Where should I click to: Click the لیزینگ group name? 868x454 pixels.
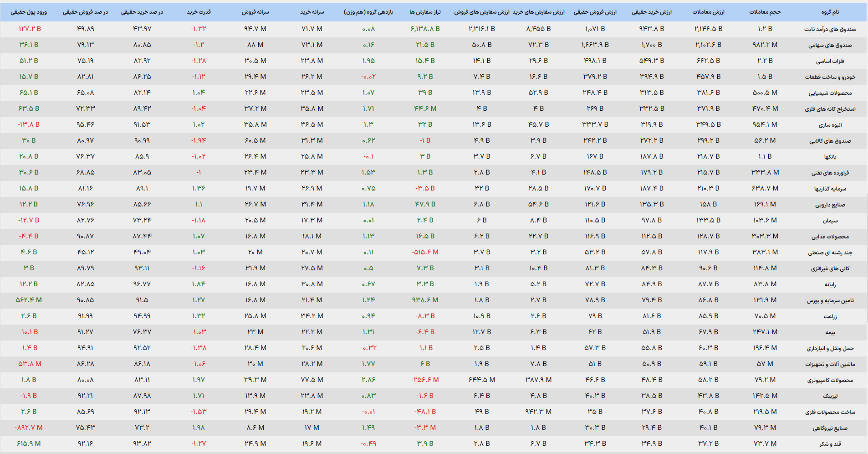pos(830,396)
